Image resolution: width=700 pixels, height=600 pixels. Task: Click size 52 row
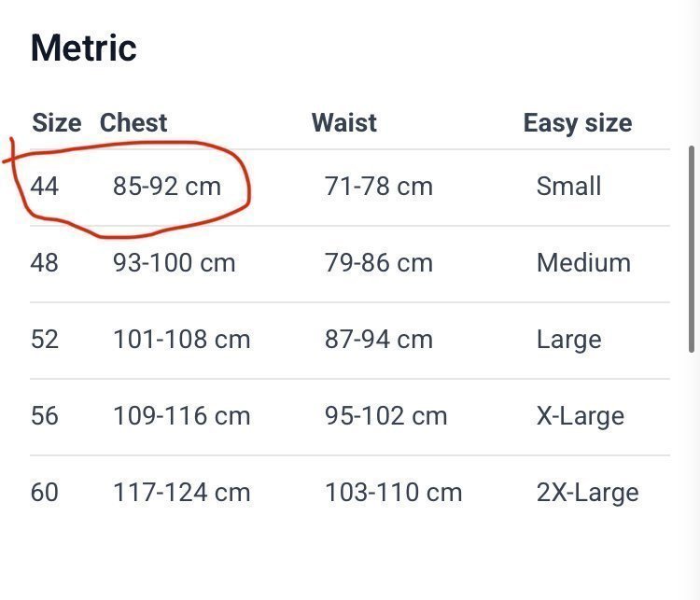[350, 341]
